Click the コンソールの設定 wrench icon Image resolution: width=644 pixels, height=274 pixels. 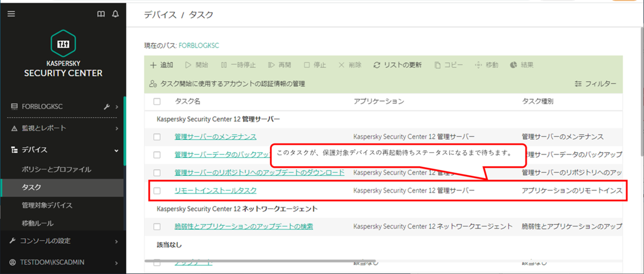[13, 241]
